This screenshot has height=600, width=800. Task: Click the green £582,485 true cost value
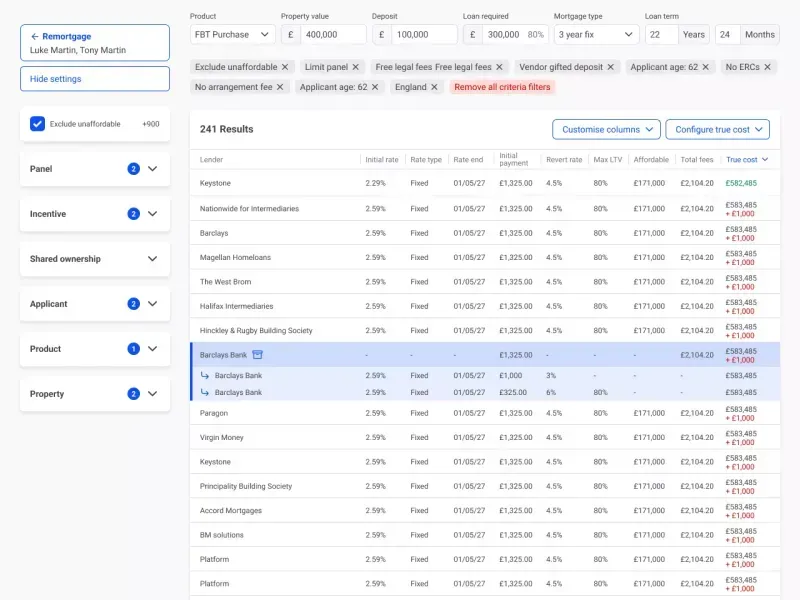[x=741, y=183]
